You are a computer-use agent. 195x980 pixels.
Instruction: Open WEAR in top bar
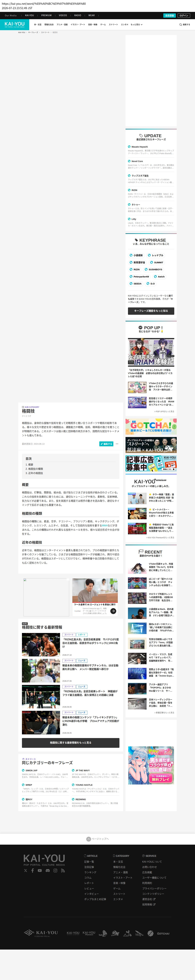point(91,16)
